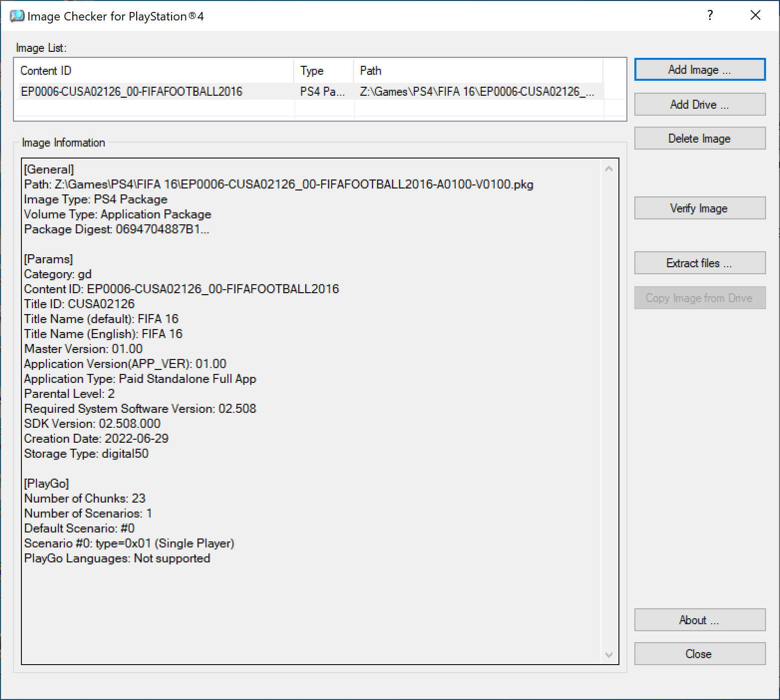Click 'Title Name (default): FIFA 16' line
This screenshot has height=700, width=780.
click(101, 319)
